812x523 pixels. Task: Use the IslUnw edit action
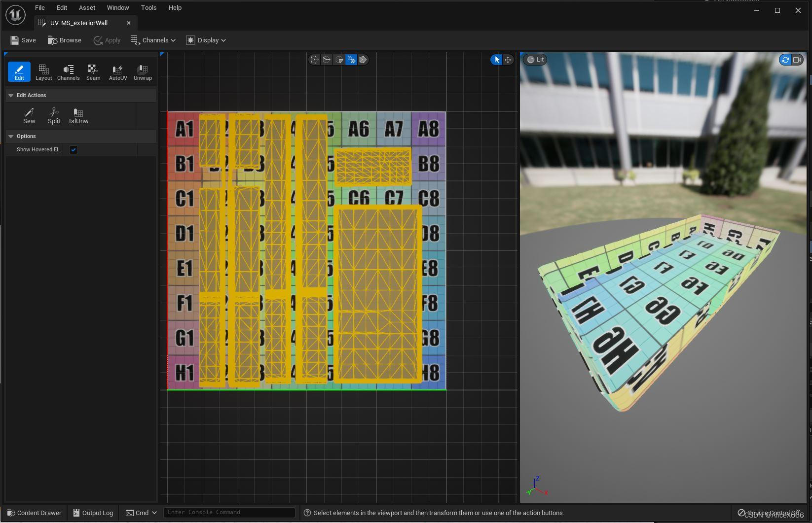point(78,116)
